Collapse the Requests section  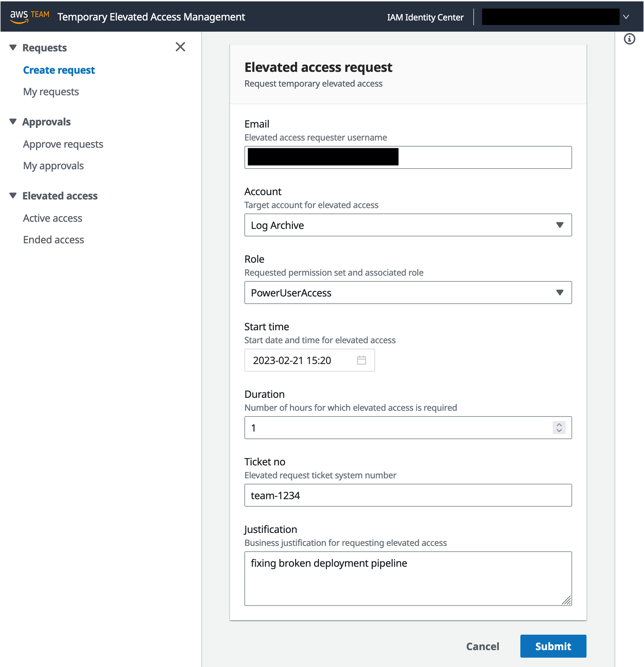click(13, 47)
